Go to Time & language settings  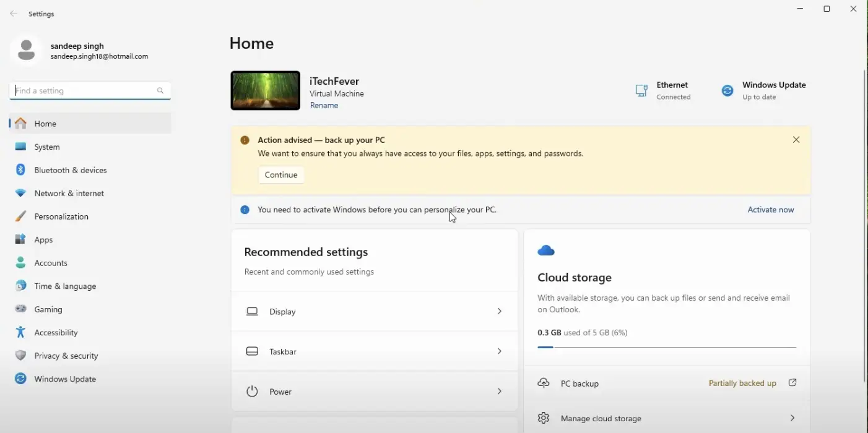pos(90,286)
